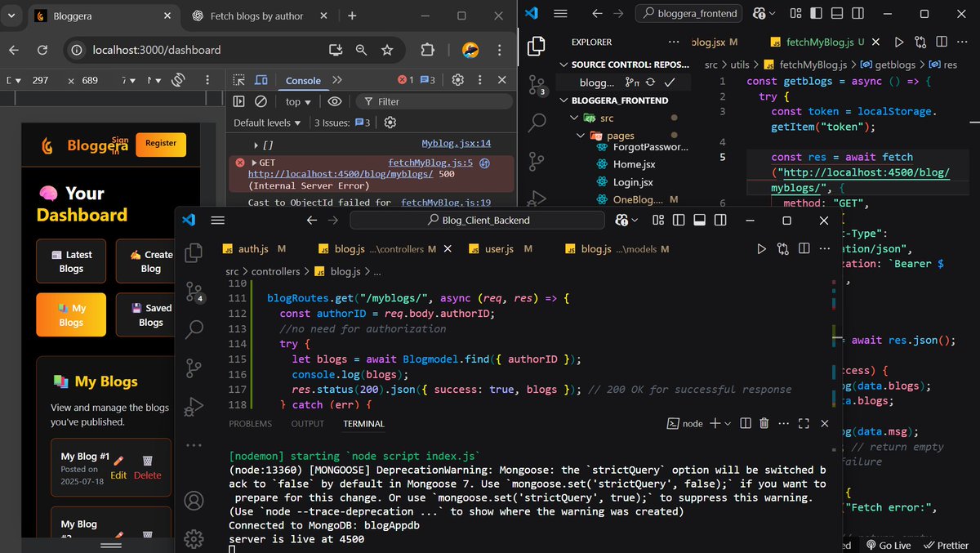Open console issues settings gear beside 3 Issues
The image size is (980, 553).
[390, 123]
